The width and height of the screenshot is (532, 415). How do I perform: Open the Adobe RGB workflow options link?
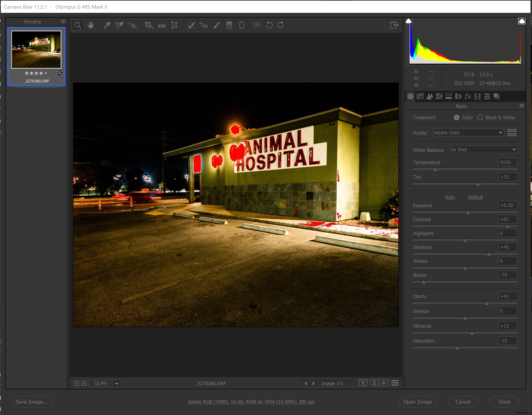tap(251, 402)
